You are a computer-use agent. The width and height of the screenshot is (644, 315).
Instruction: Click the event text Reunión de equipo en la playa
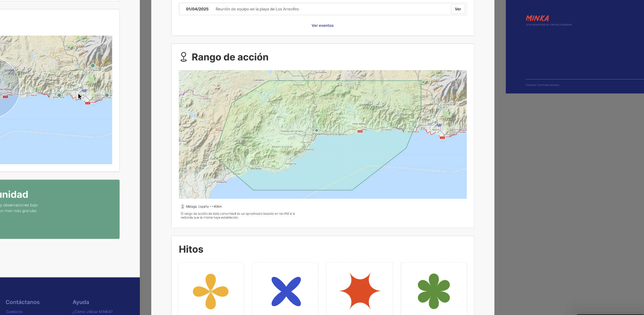point(257,9)
